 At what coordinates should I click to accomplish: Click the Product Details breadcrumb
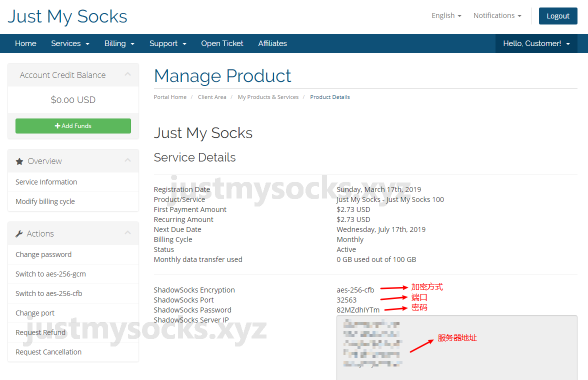click(x=329, y=97)
